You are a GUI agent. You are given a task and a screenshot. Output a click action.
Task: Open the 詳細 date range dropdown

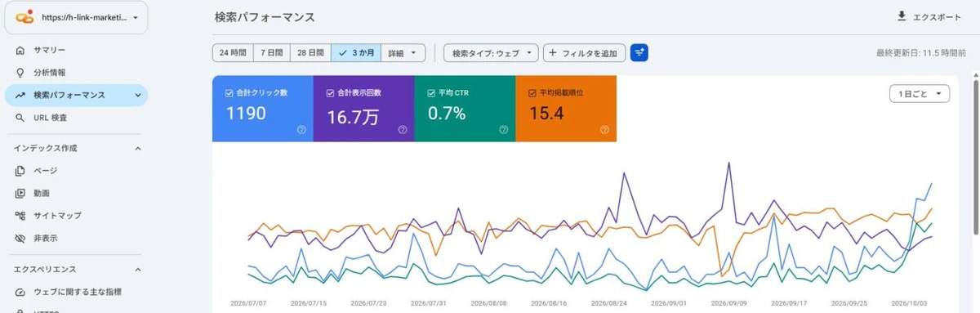pos(403,53)
